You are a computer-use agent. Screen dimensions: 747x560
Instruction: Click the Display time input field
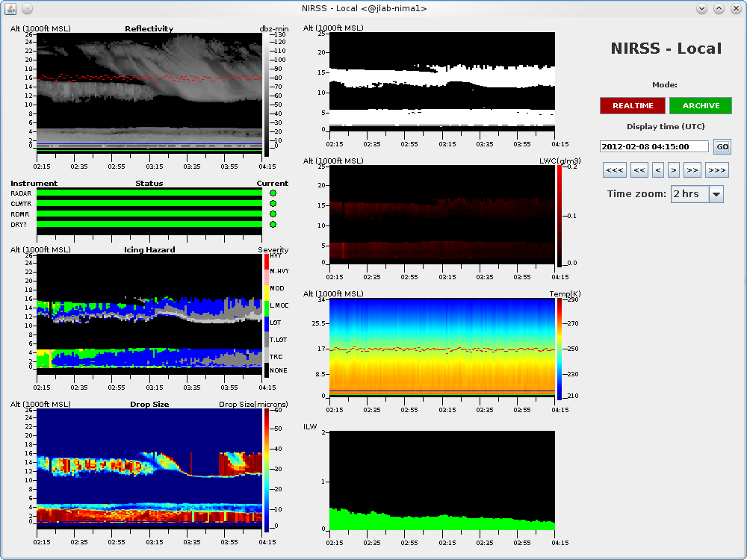[654, 147]
